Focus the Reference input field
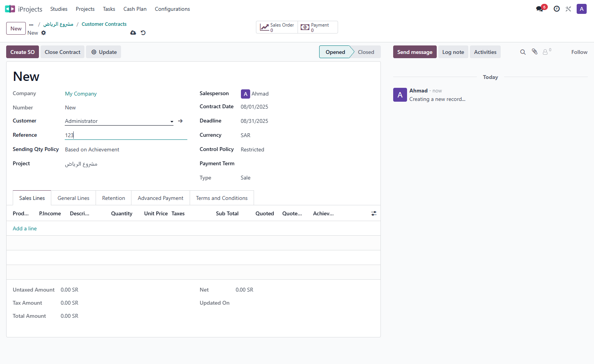The width and height of the screenshot is (594, 364). point(126,135)
